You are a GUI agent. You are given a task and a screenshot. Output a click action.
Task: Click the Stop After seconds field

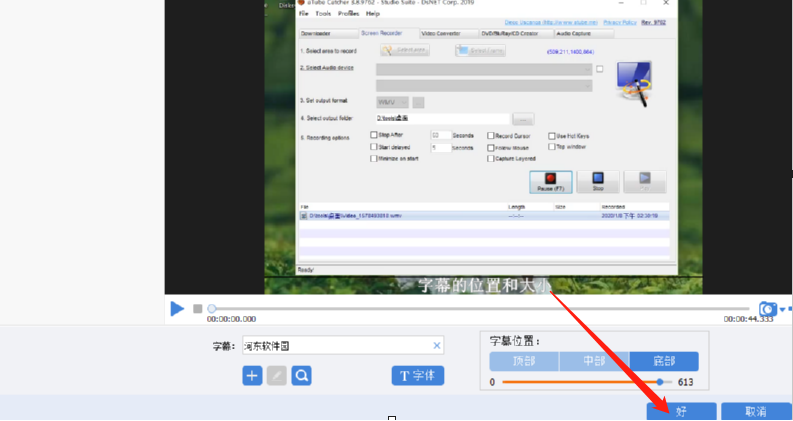point(440,136)
